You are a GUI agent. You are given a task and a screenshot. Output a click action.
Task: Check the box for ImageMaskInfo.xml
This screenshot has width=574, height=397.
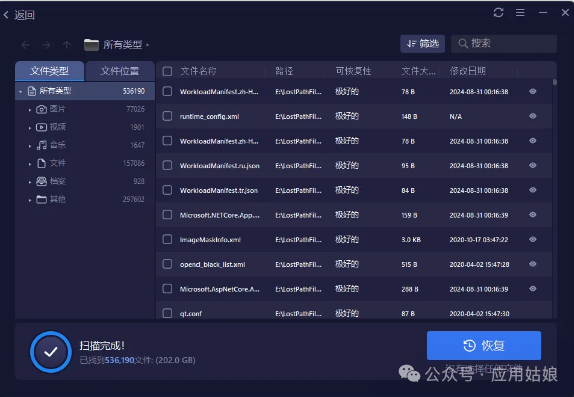click(167, 240)
